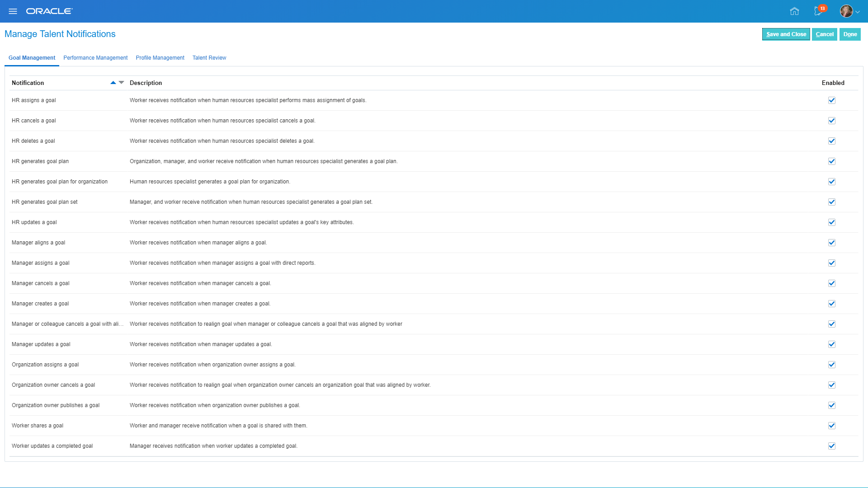This screenshot has width=868, height=488.
Task: Click the Done button
Action: coord(850,34)
